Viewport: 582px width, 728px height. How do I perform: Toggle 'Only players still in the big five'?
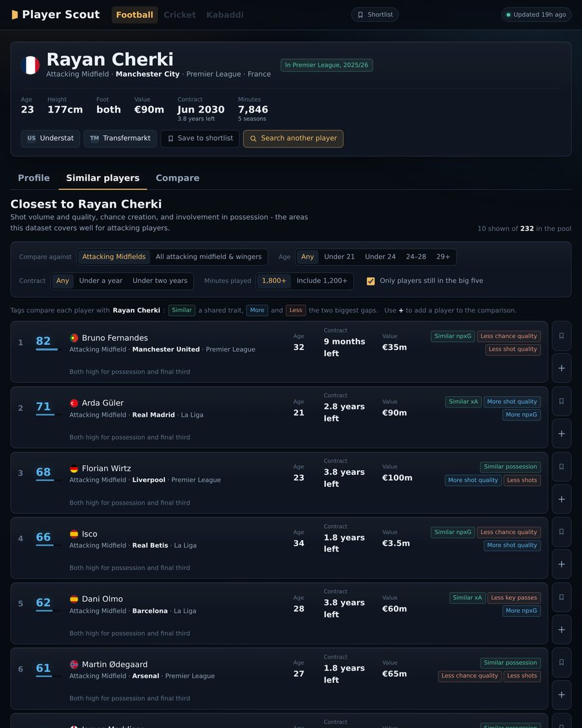[x=371, y=281]
